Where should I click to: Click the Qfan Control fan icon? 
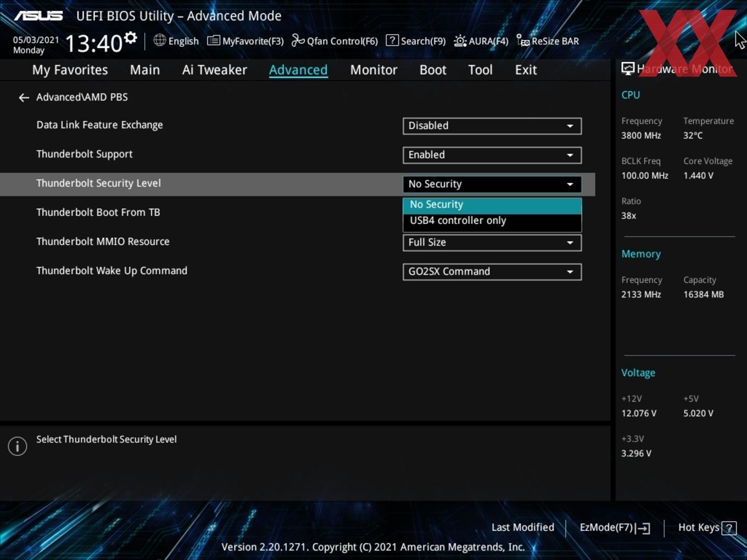(298, 41)
